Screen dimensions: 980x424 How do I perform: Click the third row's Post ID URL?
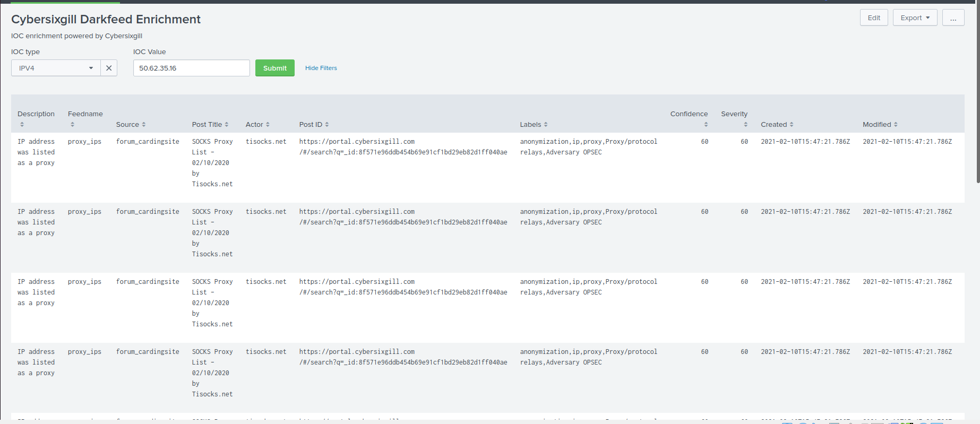[x=403, y=287]
